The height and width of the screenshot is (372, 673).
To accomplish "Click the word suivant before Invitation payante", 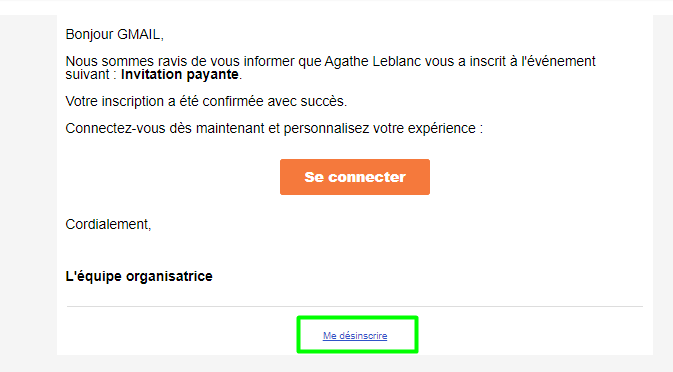I will tap(87, 75).
